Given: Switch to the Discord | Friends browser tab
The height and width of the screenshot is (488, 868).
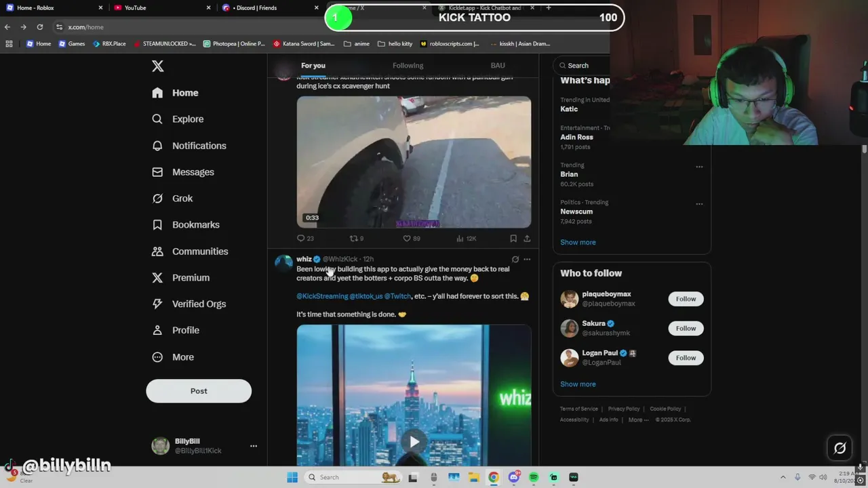Looking at the screenshot, I should click(270, 7).
